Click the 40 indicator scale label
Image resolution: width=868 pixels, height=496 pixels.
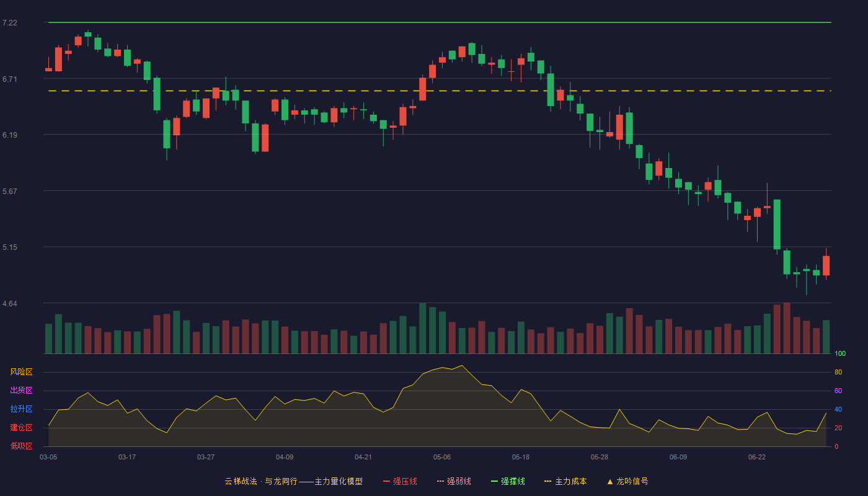click(x=838, y=410)
